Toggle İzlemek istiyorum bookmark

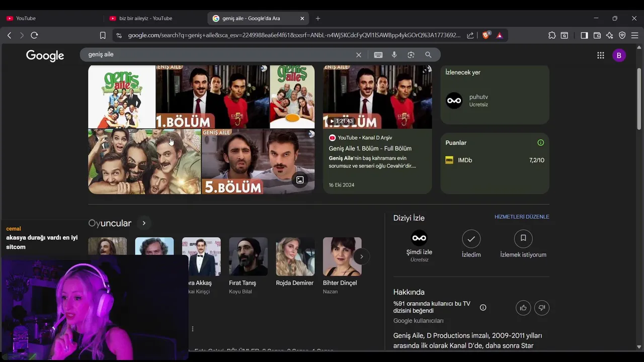point(523,244)
